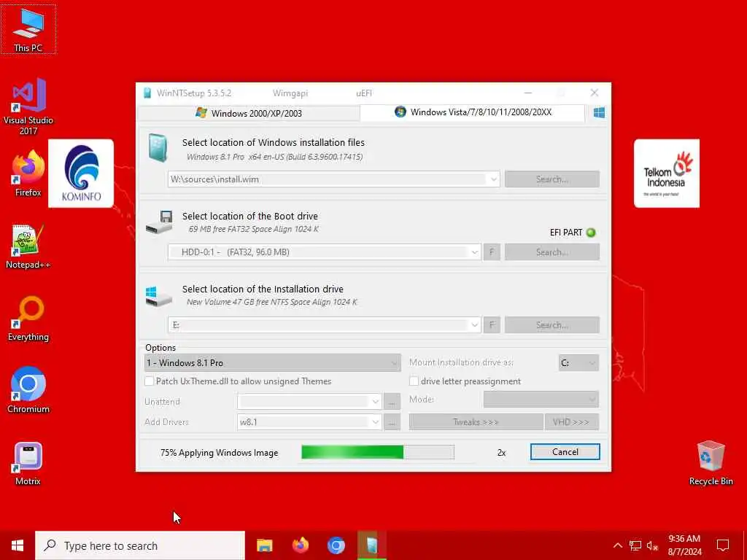Click F button beside installation drive
747x560 pixels.
click(x=492, y=324)
